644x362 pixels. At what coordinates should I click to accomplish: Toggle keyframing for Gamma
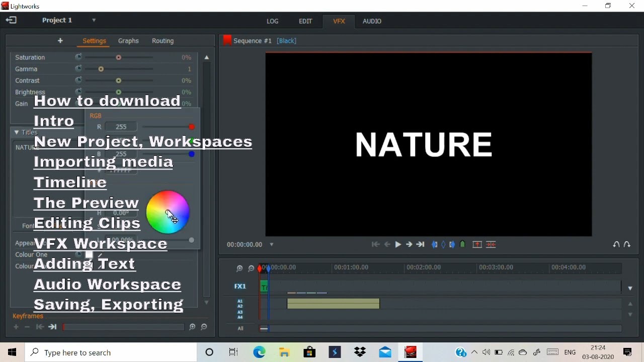pos(78,69)
